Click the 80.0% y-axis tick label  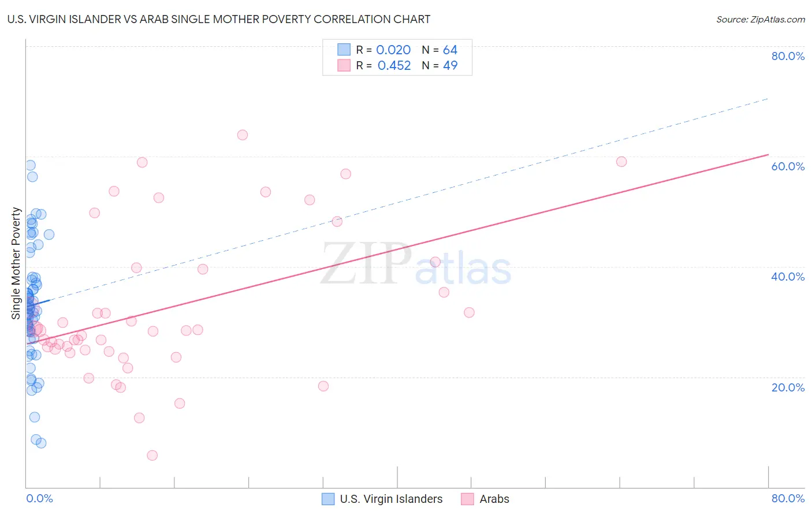(788, 56)
